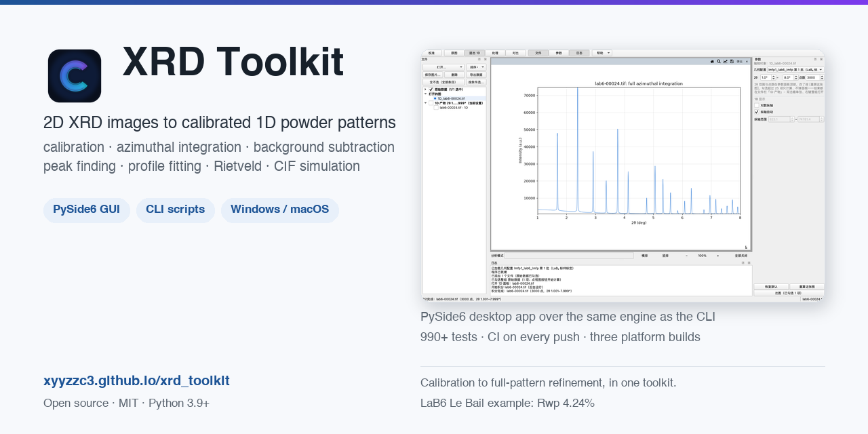The height and width of the screenshot is (434, 868).
Task: Click the PySide6 GUI tag pill
Action: point(87,210)
